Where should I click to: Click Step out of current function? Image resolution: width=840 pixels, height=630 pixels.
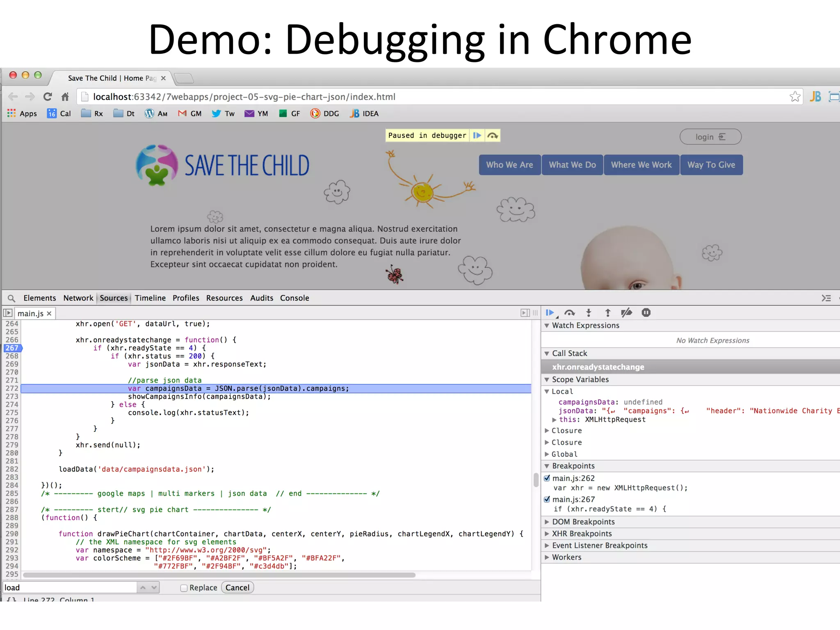608,313
